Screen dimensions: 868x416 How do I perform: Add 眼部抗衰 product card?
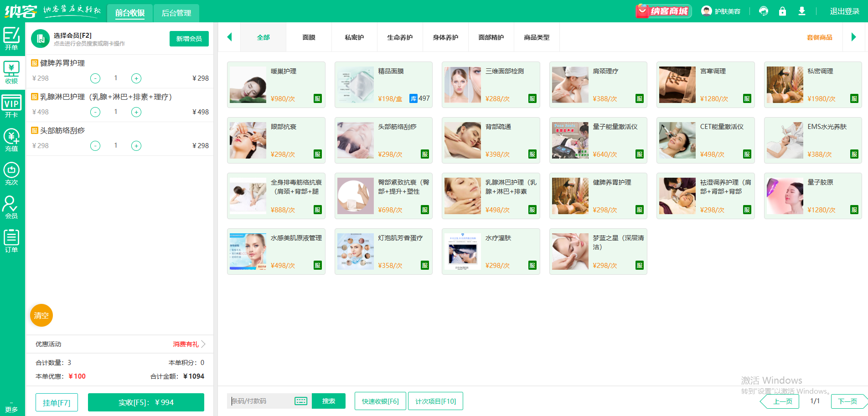(x=276, y=140)
